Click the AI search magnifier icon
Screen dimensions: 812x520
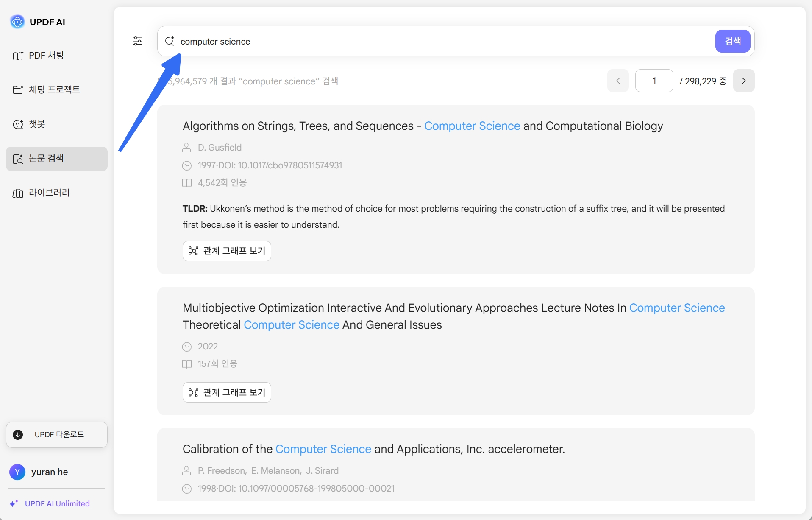point(170,41)
